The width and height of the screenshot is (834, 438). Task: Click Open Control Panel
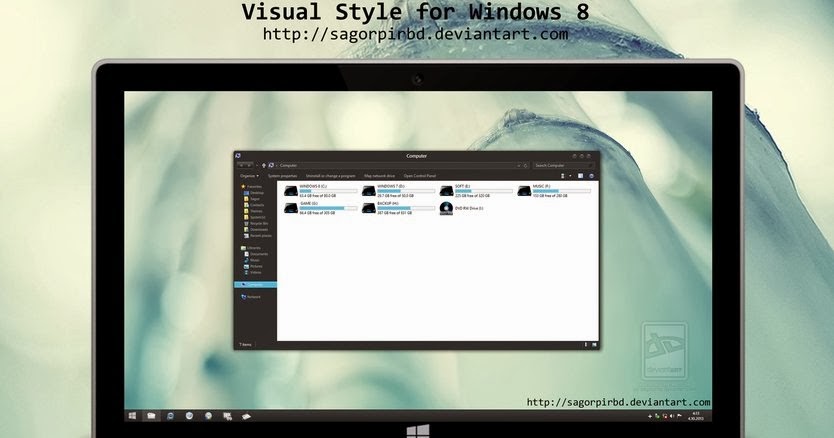point(420,176)
